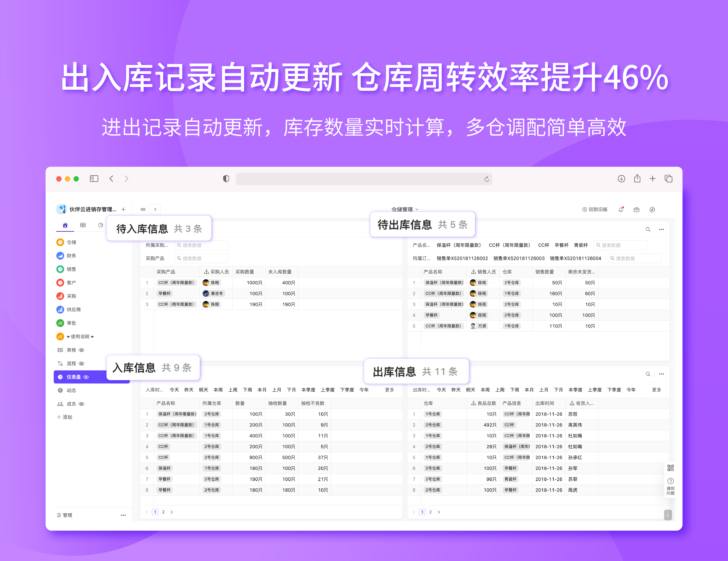Show tab overview icon in browser

(x=668, y=179)
